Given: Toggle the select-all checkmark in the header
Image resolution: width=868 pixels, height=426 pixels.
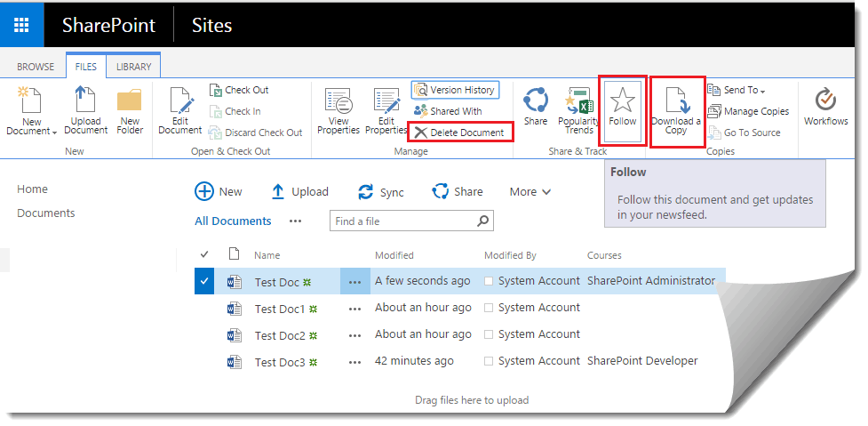Looking at the screenshot, I should coord(204,254).
